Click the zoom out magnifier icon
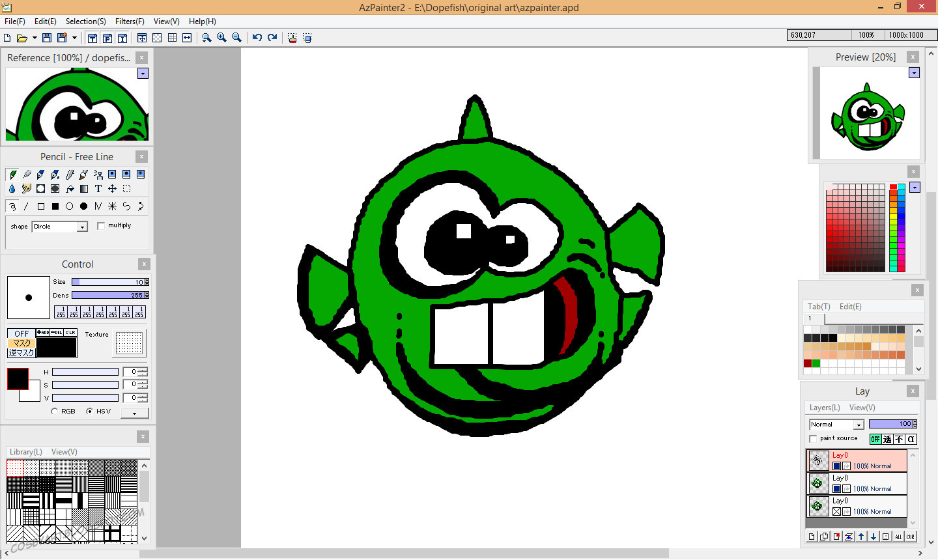The width and height of the screenshot is (938, 560). coord(236,38)
